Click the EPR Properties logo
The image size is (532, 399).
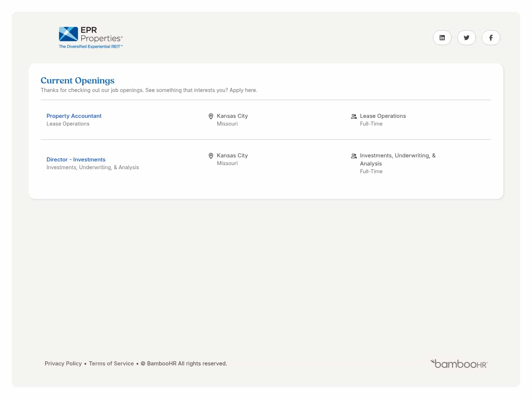tap(91, 38)
